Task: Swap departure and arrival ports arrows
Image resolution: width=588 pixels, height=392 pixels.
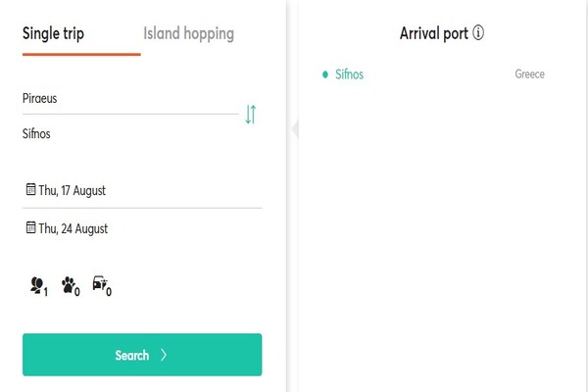Action: click(251, 115)
